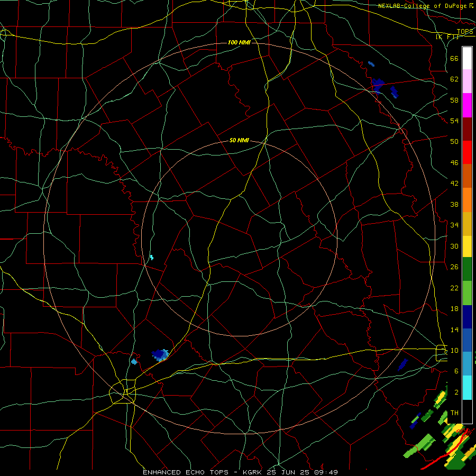This screenshot has height=476, width=476.
Task: Click the '100 NMI' range ring label
Action: 239,42
